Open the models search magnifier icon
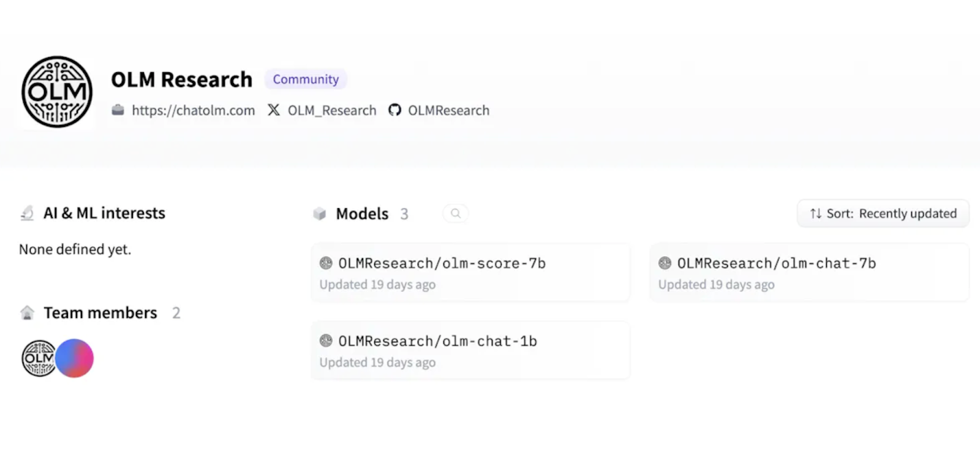Screen dimensions: 980x471 [x=456, y=213]
